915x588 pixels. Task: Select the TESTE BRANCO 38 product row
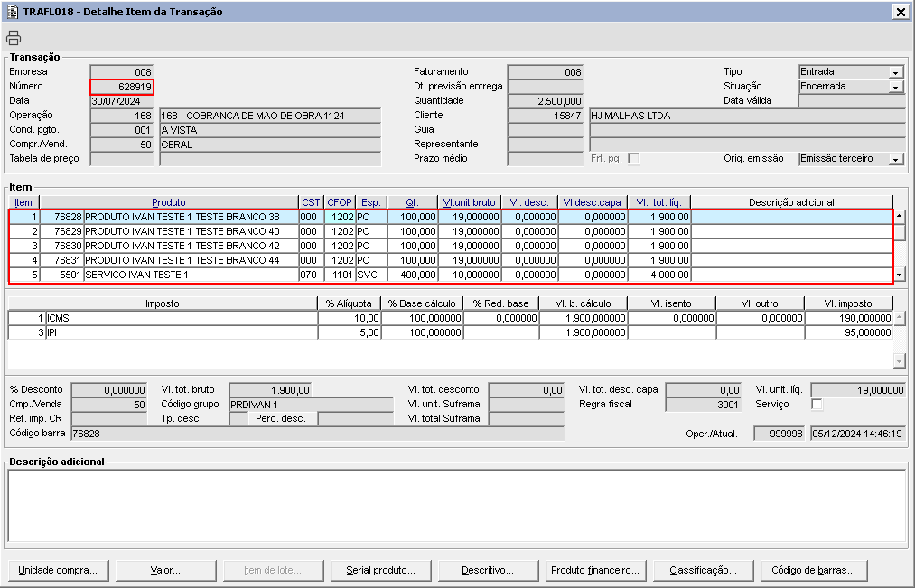(x=451, y=217)
